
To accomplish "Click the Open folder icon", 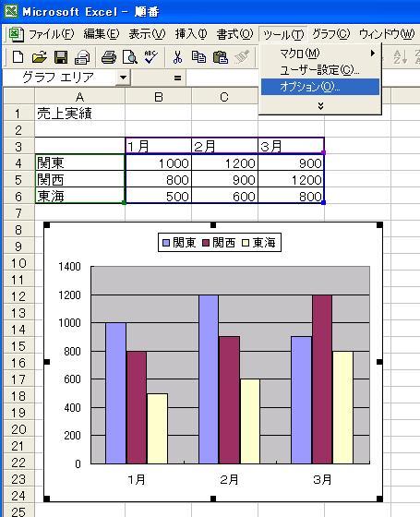I will 39,57.
